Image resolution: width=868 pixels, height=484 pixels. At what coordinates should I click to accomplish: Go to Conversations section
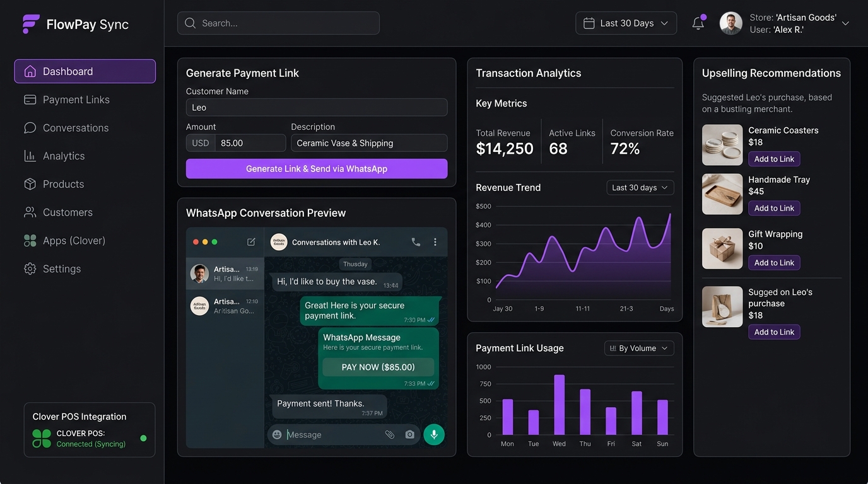coord(85,128)
